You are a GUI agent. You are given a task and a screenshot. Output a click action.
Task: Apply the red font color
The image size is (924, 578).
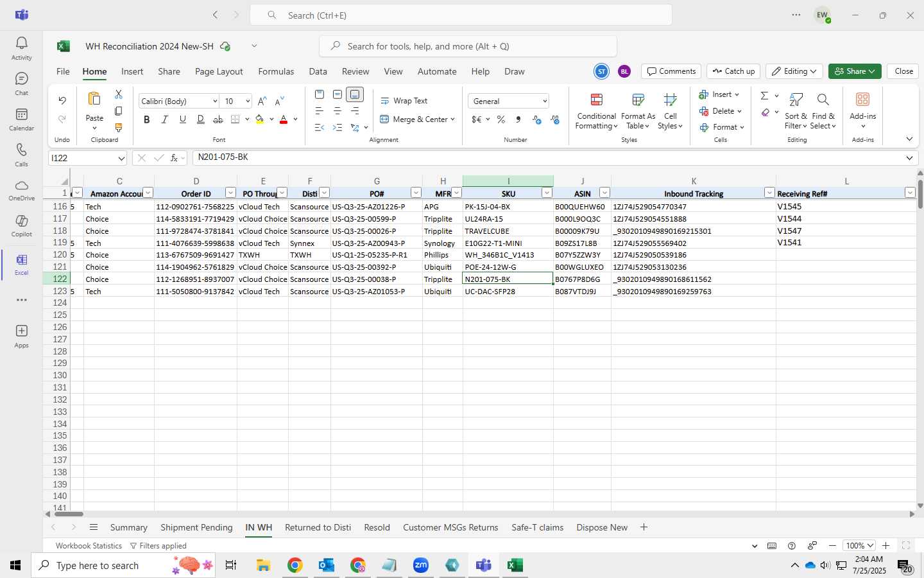pyautogui.click(x=284, y=119)
